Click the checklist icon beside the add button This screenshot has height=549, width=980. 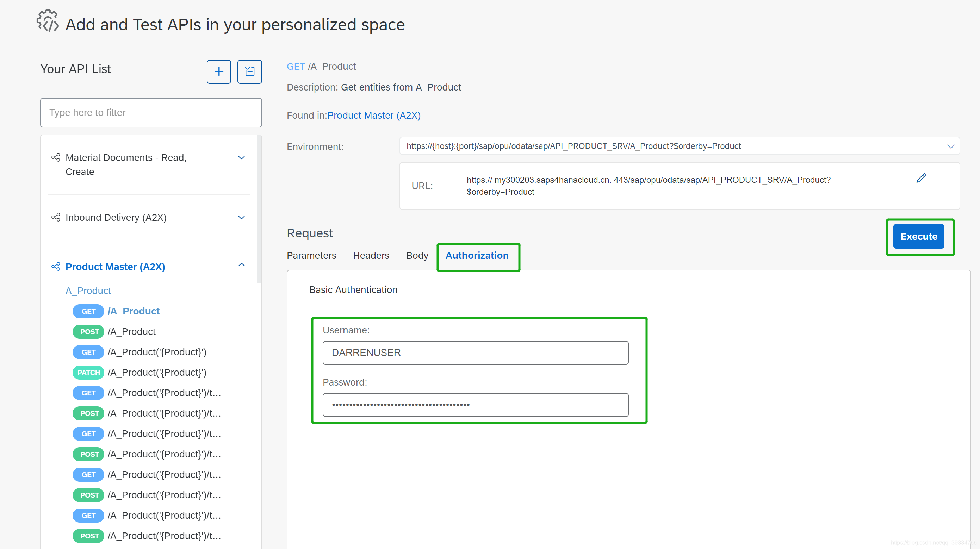click(249, 71)
